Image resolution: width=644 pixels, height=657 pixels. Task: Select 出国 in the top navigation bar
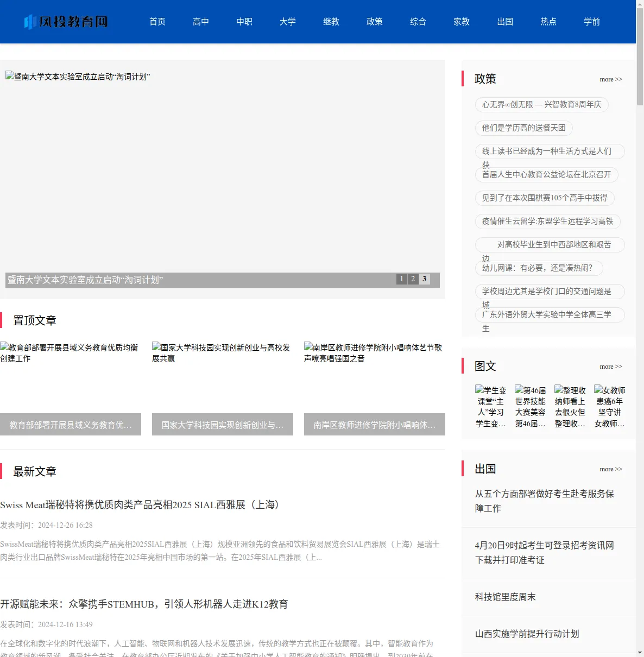(505, 22)
